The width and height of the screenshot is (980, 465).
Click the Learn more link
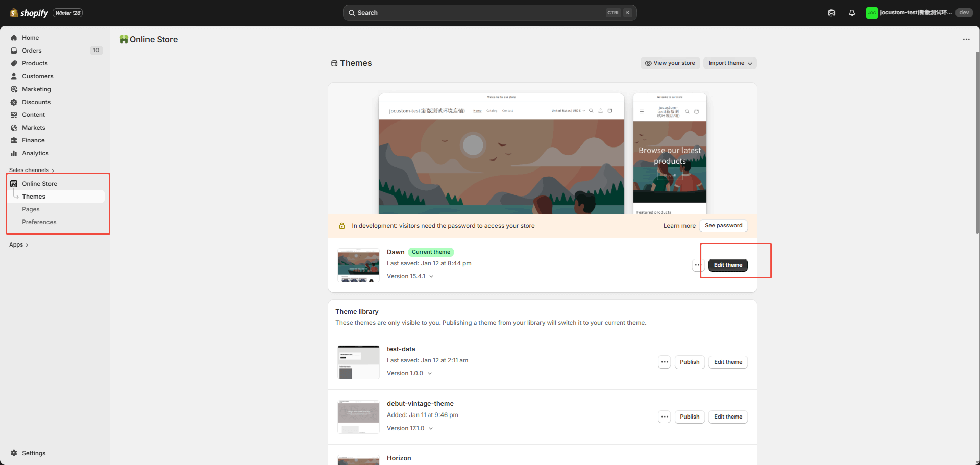[x=679, y=226]
